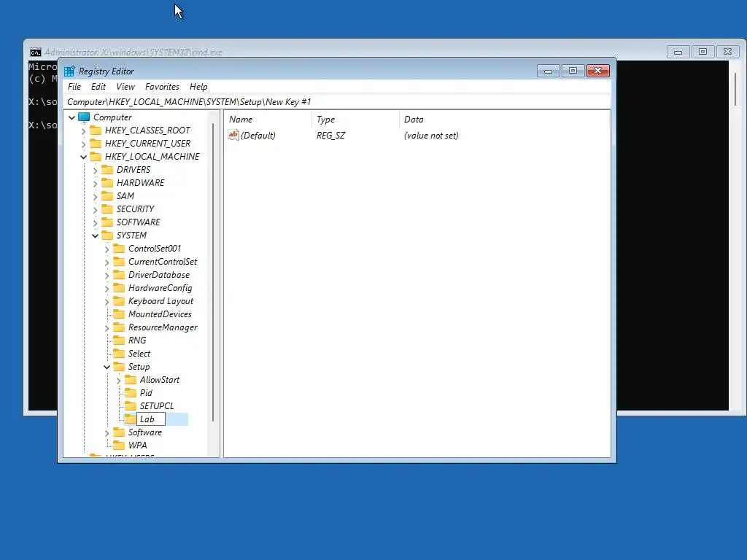The height and width of the screenshot is (560, 747).
Task: Click the Lab key rename text box
Action: click(150, 419)
